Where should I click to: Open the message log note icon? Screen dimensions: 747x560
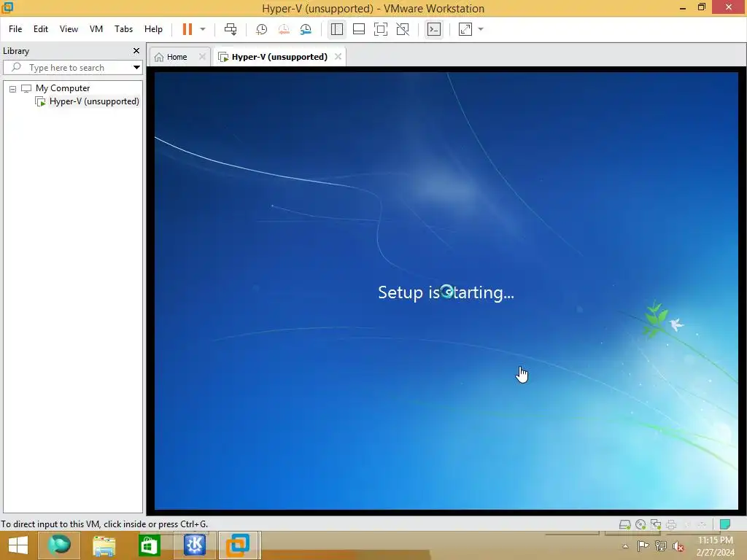point(725,524)
